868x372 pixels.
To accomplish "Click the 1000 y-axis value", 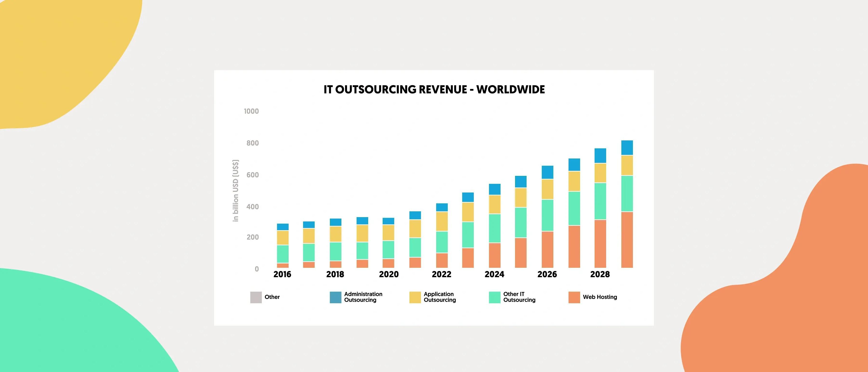I will pyautogui.click(x=251, y=111).
